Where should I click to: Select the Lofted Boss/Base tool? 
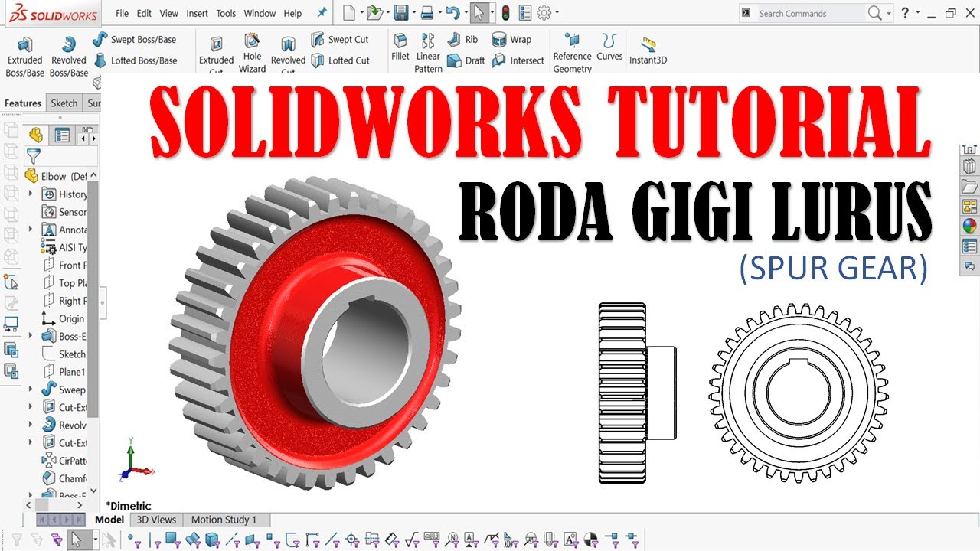coord(135,60)
